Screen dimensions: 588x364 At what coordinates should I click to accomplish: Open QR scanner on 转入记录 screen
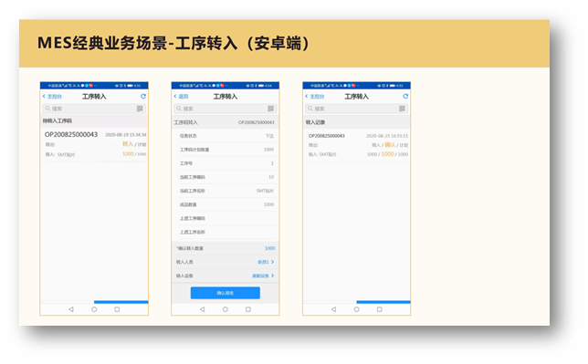[402, 109]
